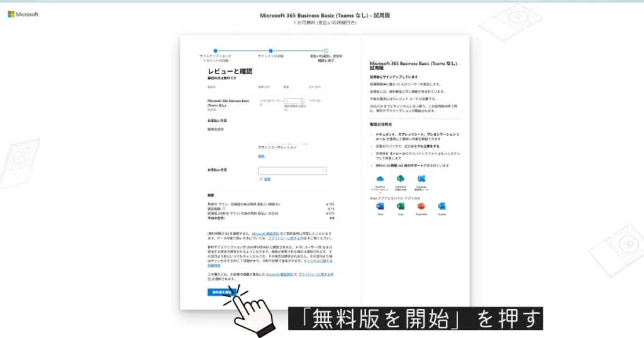Click inside the quantity input field
The width and height of the screenshot is (644, 338).
(292, 101)
